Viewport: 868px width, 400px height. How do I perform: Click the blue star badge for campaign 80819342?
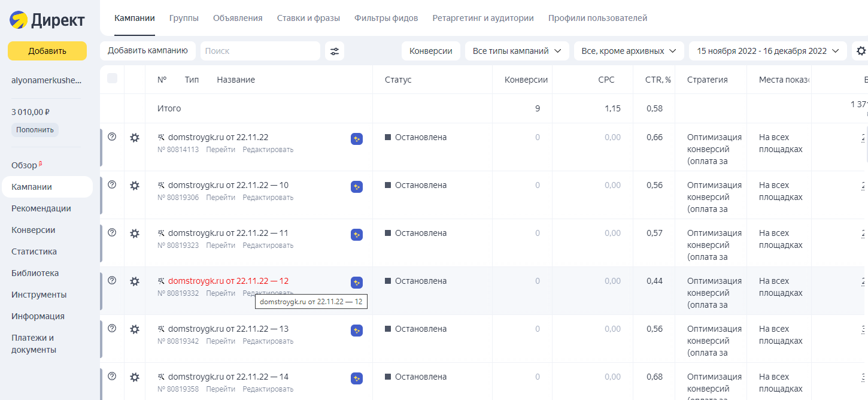(x=357, y=331)
